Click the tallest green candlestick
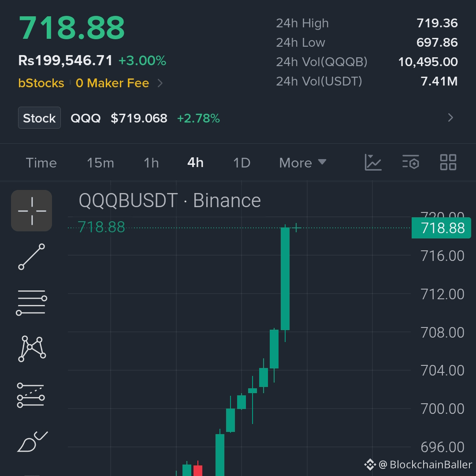Screen dimensions: 476x476 (285, 279)
